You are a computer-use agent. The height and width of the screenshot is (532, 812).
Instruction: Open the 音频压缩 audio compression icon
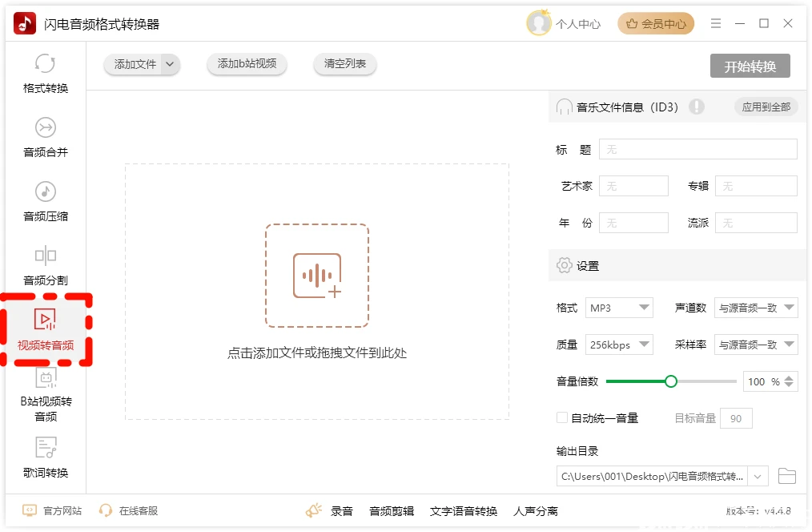pos(45,191)
